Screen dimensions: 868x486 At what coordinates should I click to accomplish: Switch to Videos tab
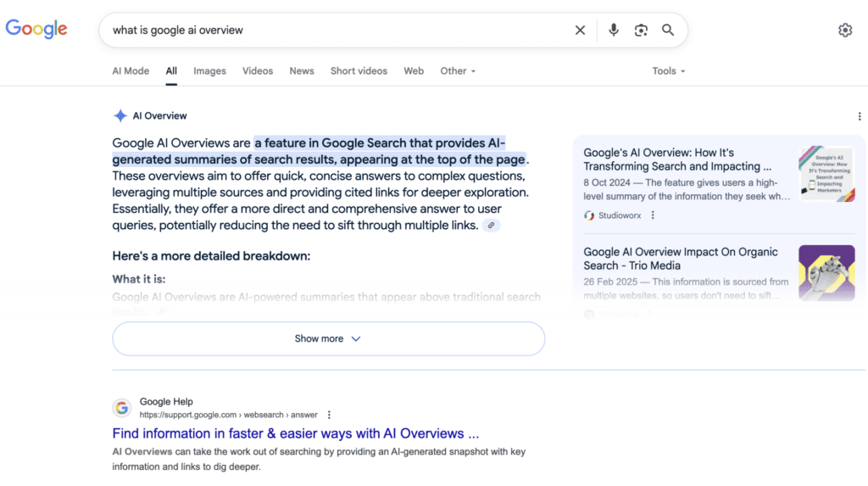tap(258, 71)
